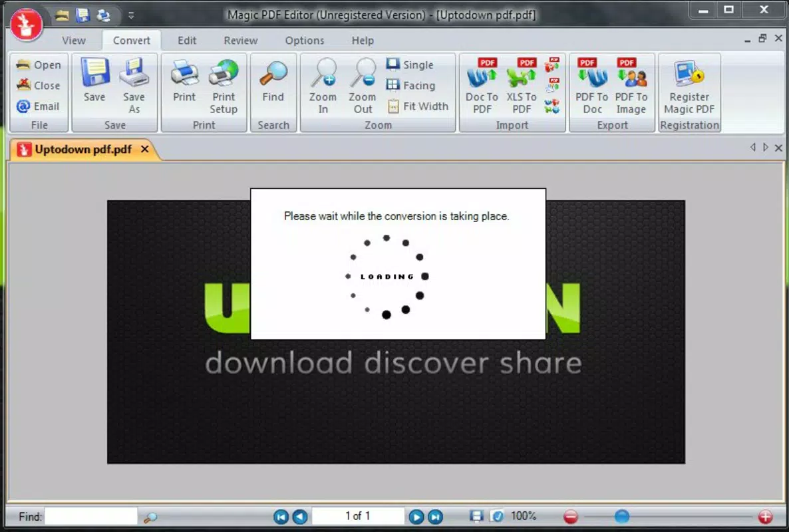Click the red plus zoom button
The width and height of the screenshot is (789, 532).
[x=765, y=517]
